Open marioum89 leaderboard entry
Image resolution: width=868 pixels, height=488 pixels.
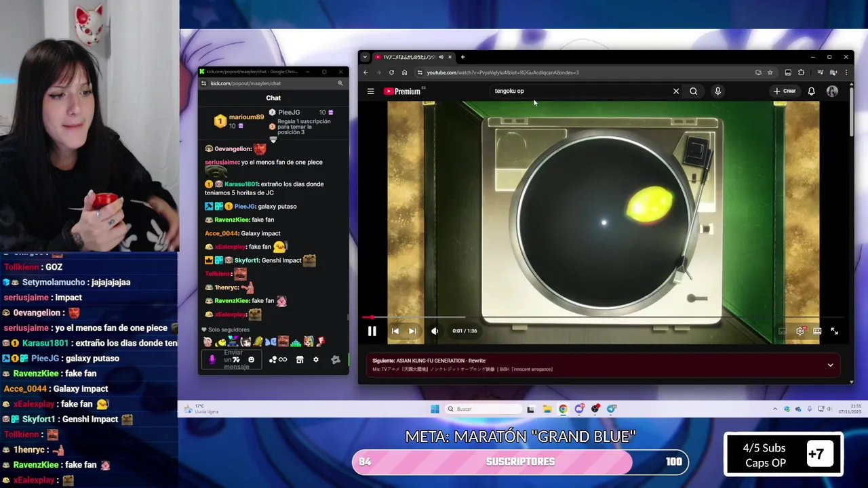coord(239,121)
